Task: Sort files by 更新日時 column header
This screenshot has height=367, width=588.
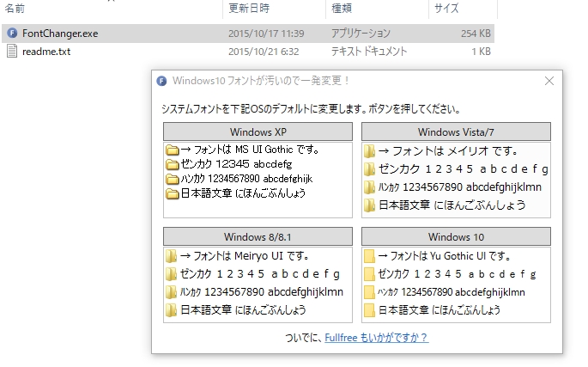Action: (x=249, y=9)
